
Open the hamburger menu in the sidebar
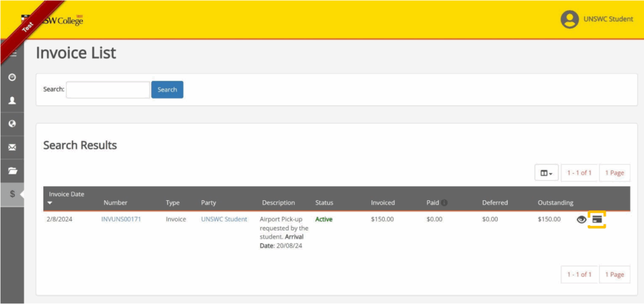(x=13, y=54)
